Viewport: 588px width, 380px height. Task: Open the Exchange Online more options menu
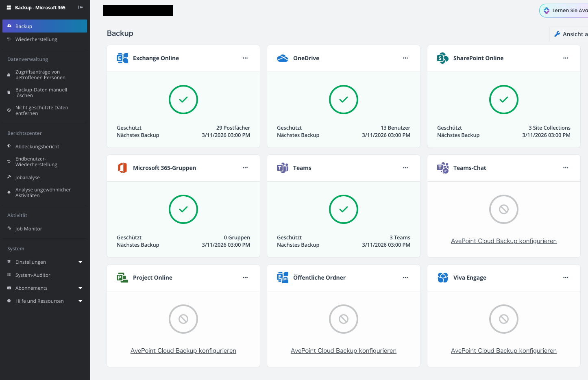click(245, 58)
